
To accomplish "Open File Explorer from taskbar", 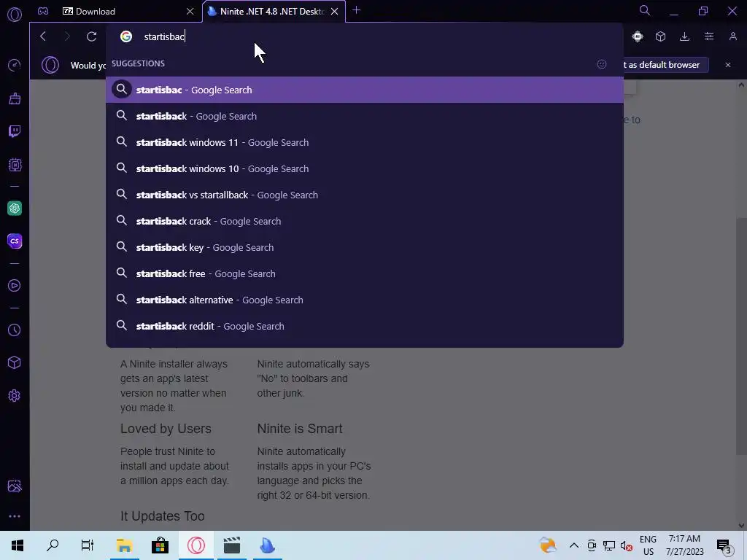I will [124, 545].
